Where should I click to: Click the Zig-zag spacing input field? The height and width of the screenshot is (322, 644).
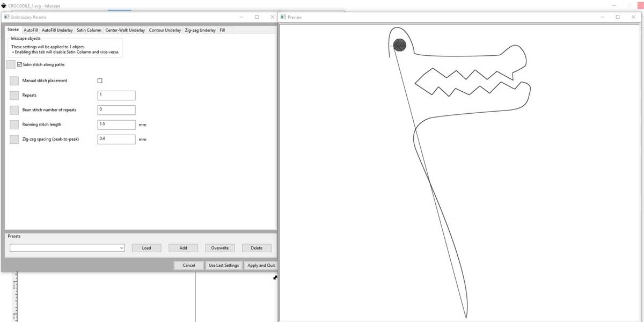click(x=116, y=139)
